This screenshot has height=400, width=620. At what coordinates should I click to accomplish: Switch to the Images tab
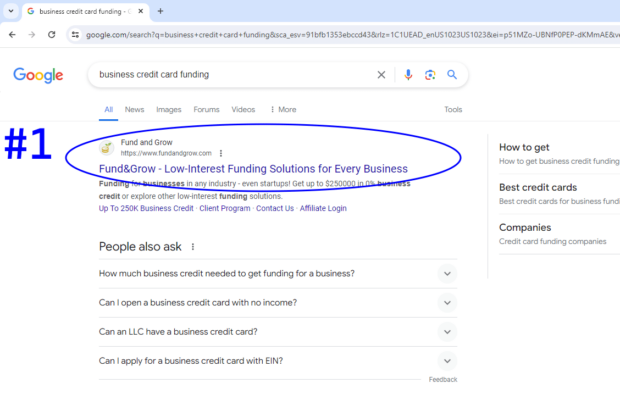(168, 110)
